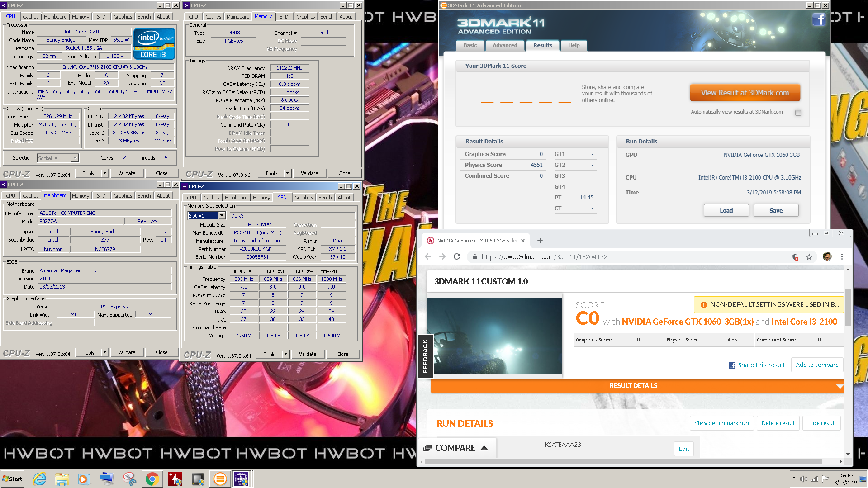Click the Action Center flag icon
The image size is (868, 488).
point(825,479)
